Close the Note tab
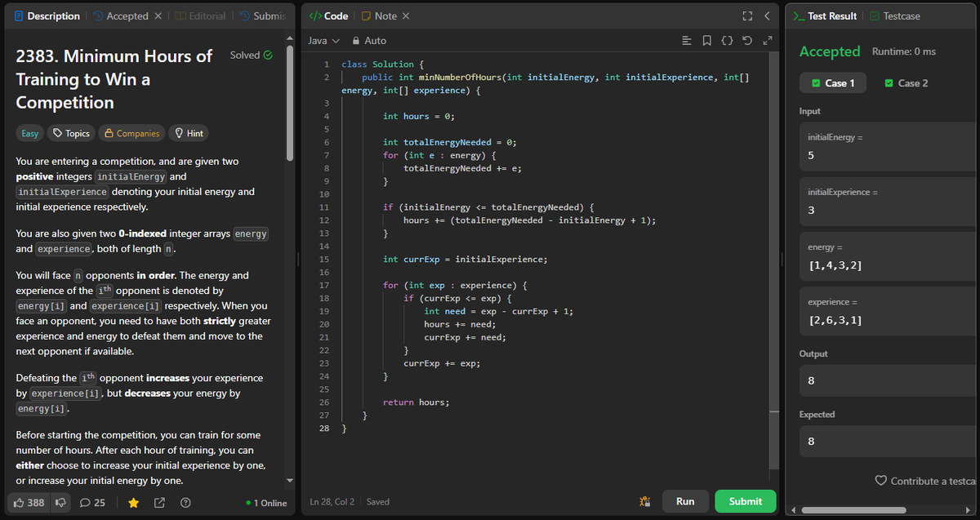Screen dimensions: 980x520 [406, 16]
